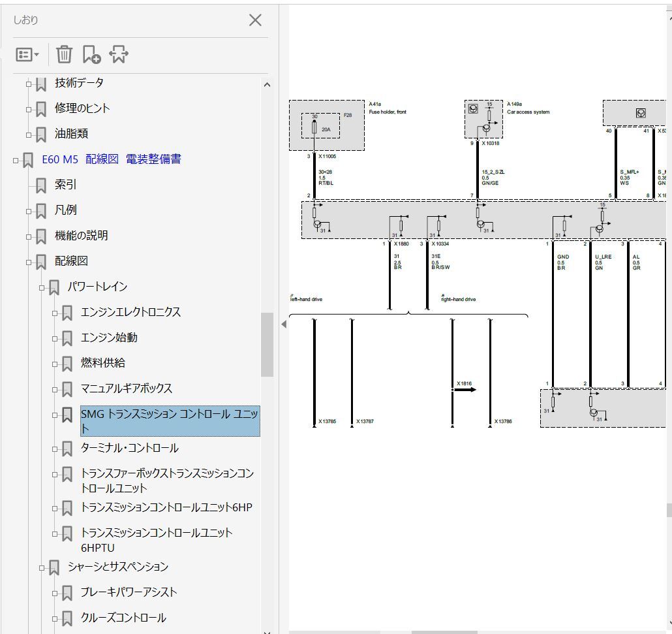Select the パワートレイン bookmark
Image resolution: width=672 pixels, height=634 pixels.
97,287
